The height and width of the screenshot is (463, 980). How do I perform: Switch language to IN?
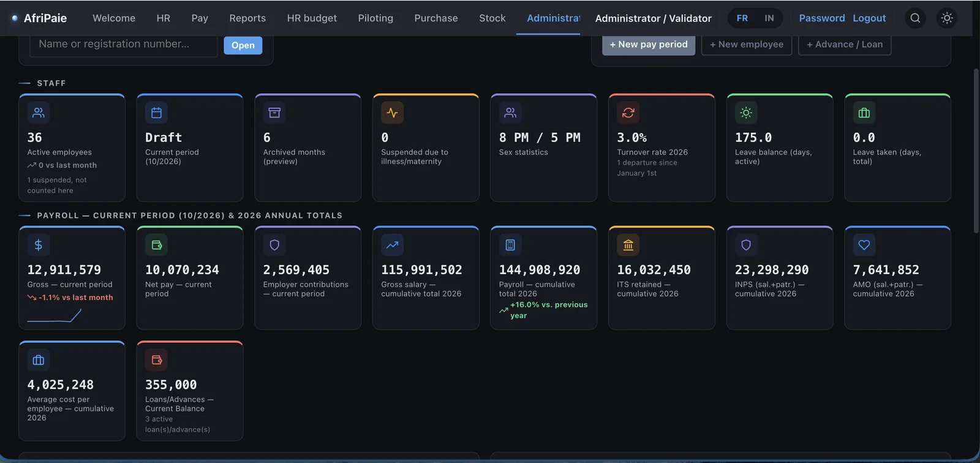point(769,18)
